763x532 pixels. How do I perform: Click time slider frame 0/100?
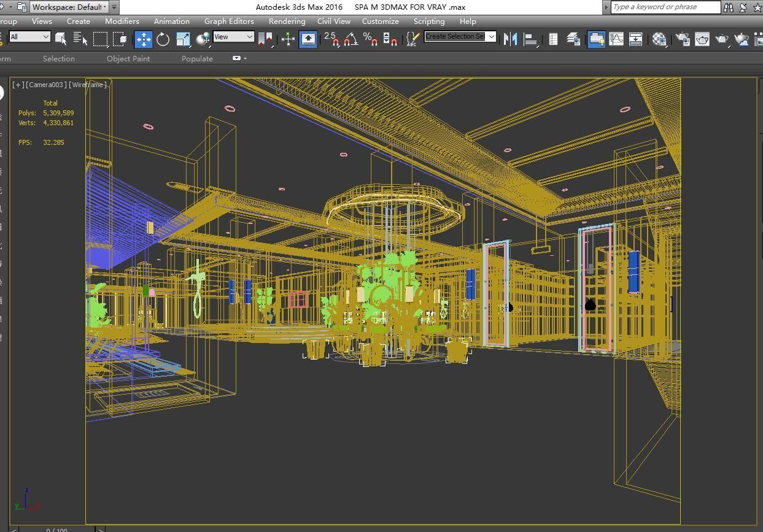56,529
